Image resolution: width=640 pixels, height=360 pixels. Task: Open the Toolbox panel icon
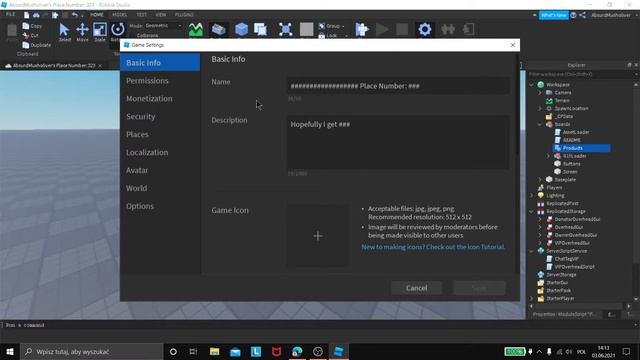[x=219, y=29]
